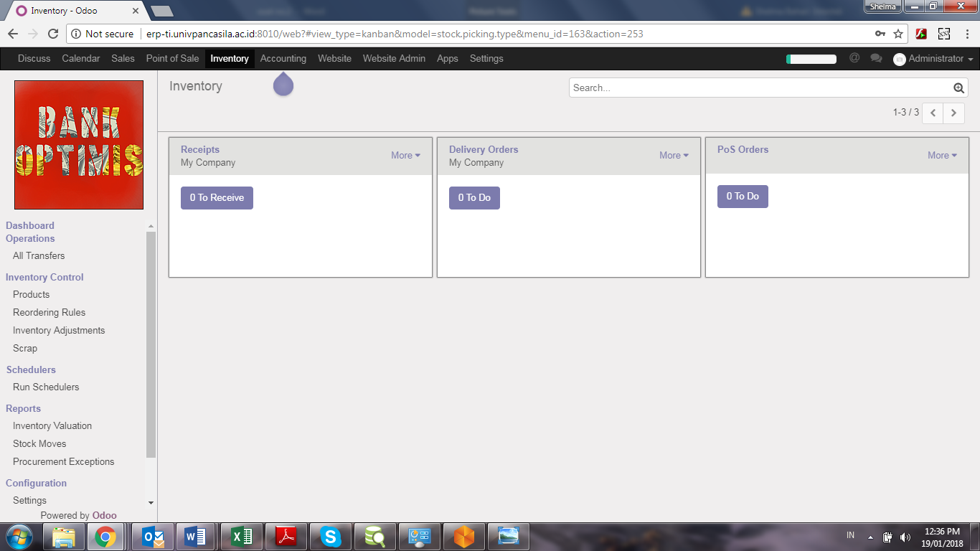The image size is (980, 551).
Task: Switch to the Accounting menu
Action: [283, 59]
